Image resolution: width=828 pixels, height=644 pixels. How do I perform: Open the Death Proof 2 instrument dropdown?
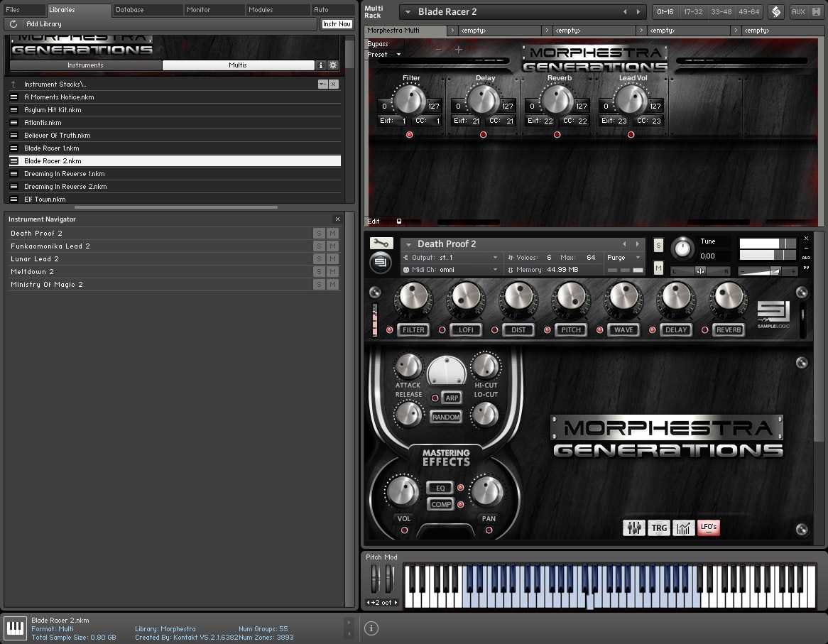[x=408, y=244]
